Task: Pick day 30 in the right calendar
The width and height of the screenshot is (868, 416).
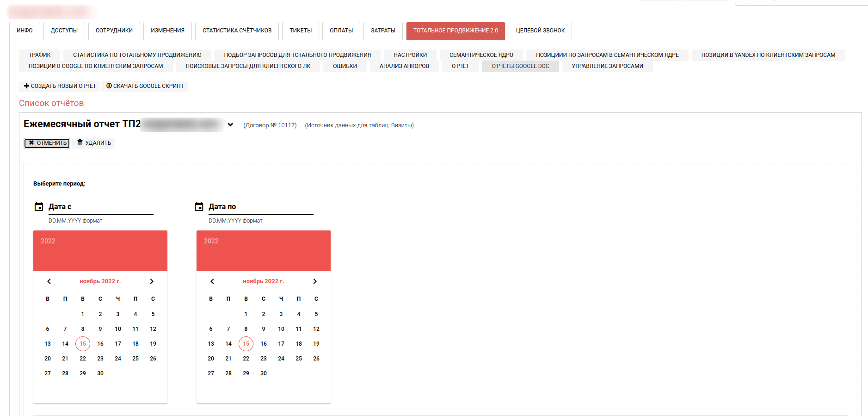Action: click(x=264, y=373)
